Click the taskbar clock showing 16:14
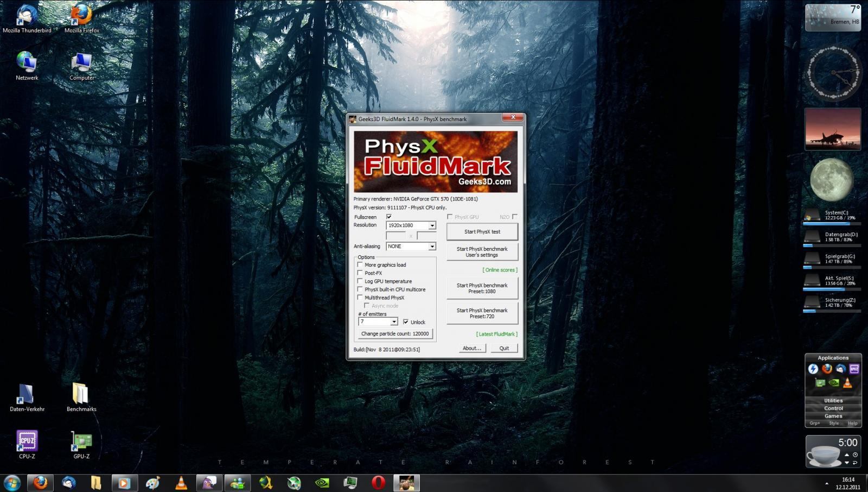Image resolution: width=868 pixels, height=492 pixels. tap(848, 483)
